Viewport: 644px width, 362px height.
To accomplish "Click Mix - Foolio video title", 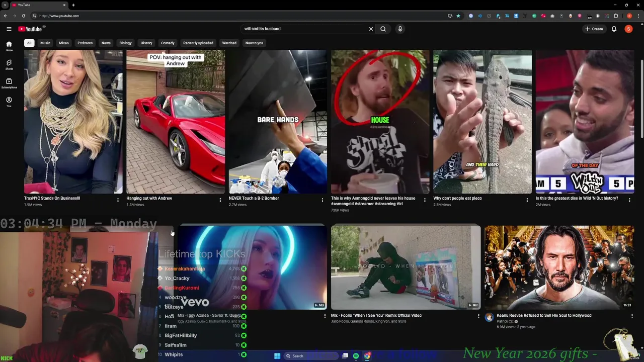I will pyautogui.click(x=376, y=315).
